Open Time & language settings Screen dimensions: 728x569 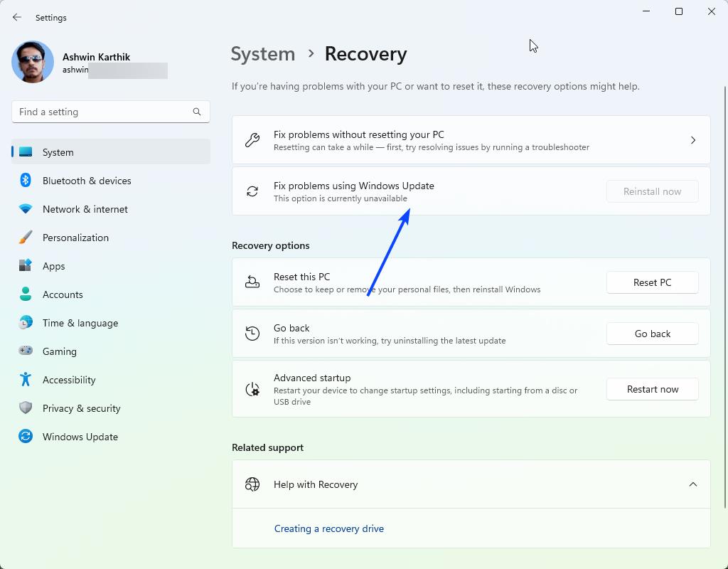tap(25, 323)
